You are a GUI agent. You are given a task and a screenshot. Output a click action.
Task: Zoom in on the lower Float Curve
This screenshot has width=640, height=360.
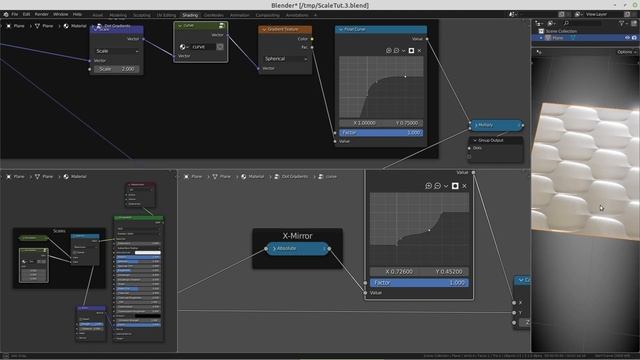428,186
